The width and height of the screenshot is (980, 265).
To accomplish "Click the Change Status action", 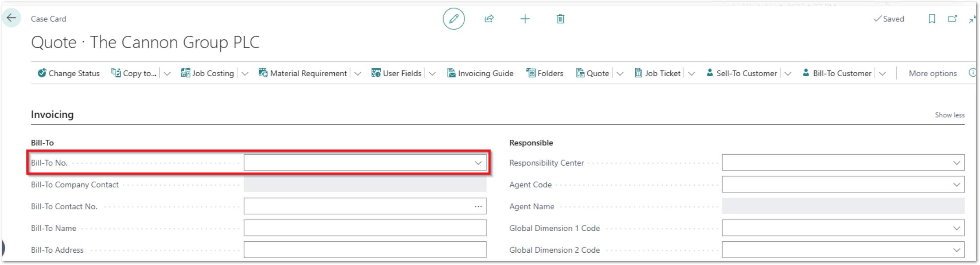I will tap(69, 73).
